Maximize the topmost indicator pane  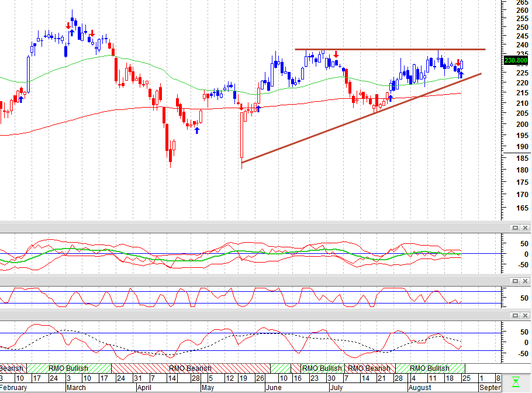point(515,227)
